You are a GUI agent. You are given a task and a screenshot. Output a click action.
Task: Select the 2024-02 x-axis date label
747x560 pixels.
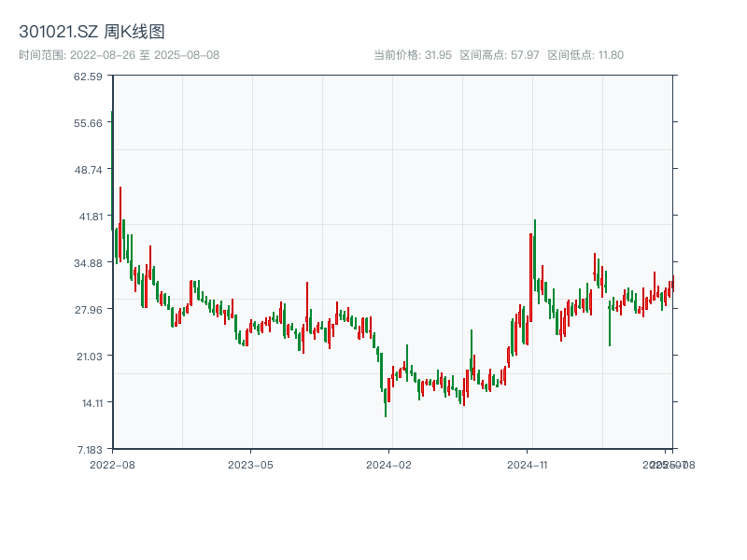[x=389, y=464]
